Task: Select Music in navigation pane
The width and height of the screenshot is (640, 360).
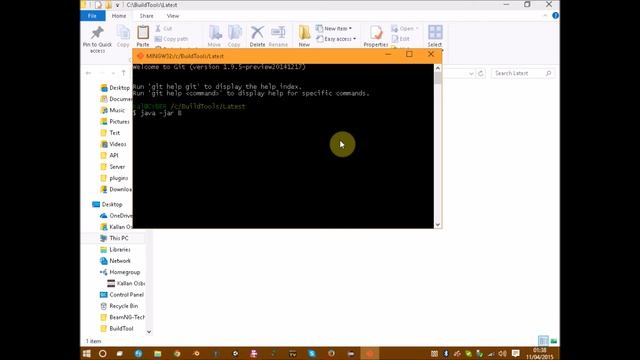Action: point(113,111)
